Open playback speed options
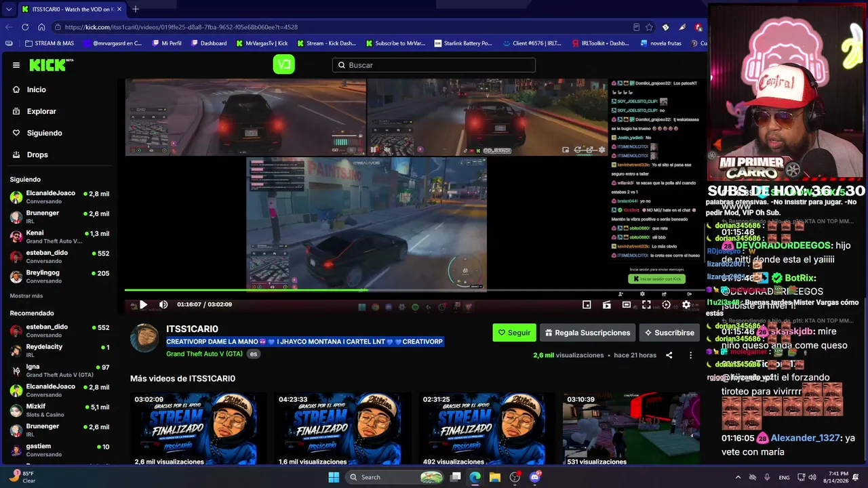Viewport: 868px width, 488px height. tap(666, 304)
